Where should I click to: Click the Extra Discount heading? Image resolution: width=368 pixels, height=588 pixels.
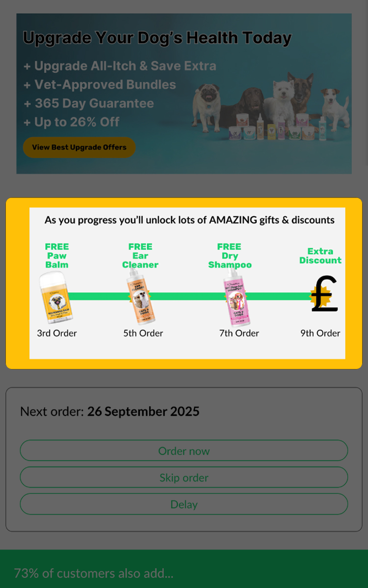point(320,256)
